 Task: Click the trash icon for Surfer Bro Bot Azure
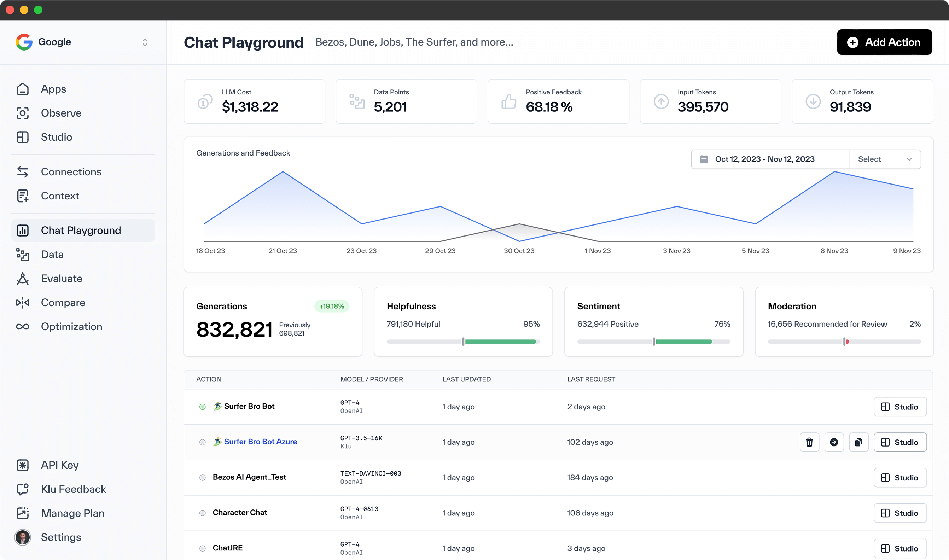click(809, 442)
